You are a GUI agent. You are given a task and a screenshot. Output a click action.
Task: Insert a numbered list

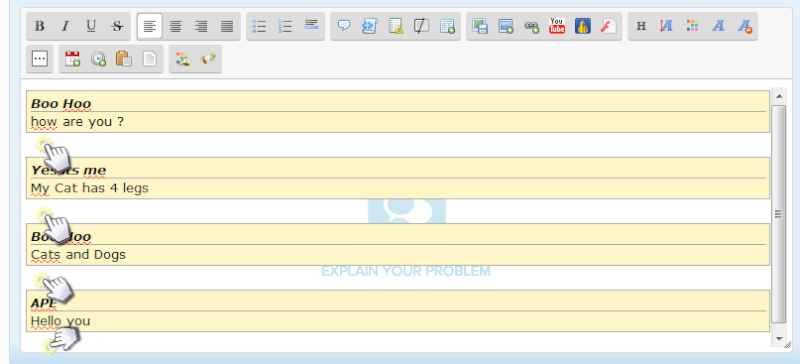tap(285, 26)
